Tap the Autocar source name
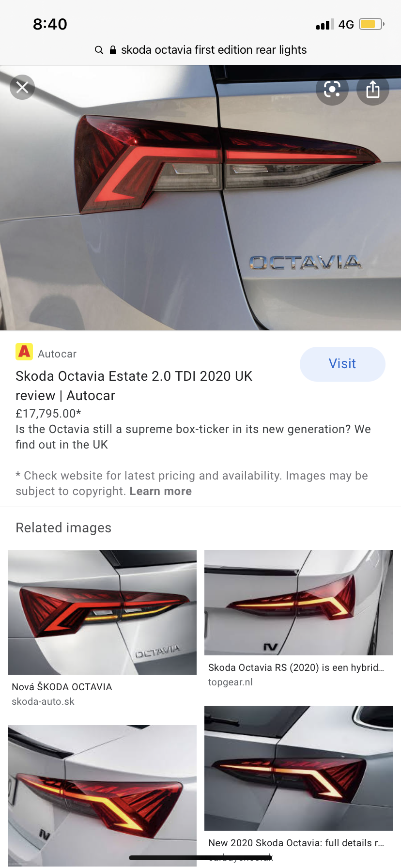This screenshot has width=401, height=868. pos(57,354)
